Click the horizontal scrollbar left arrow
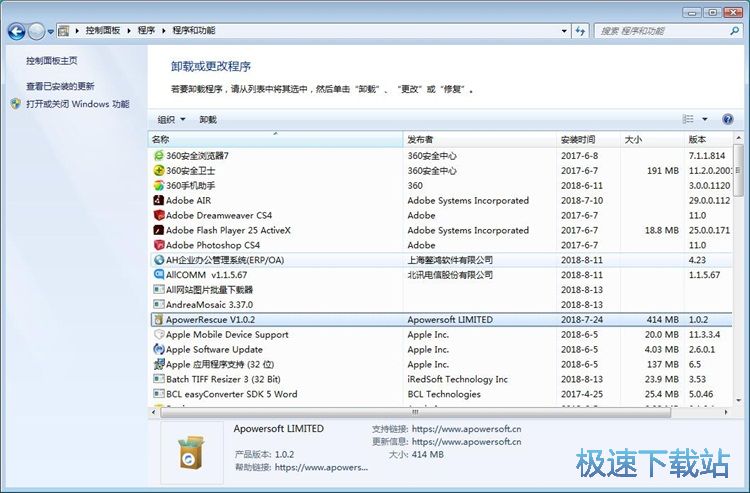The width and height of the screenshot is (750, 493). click(x=154, y=412)
